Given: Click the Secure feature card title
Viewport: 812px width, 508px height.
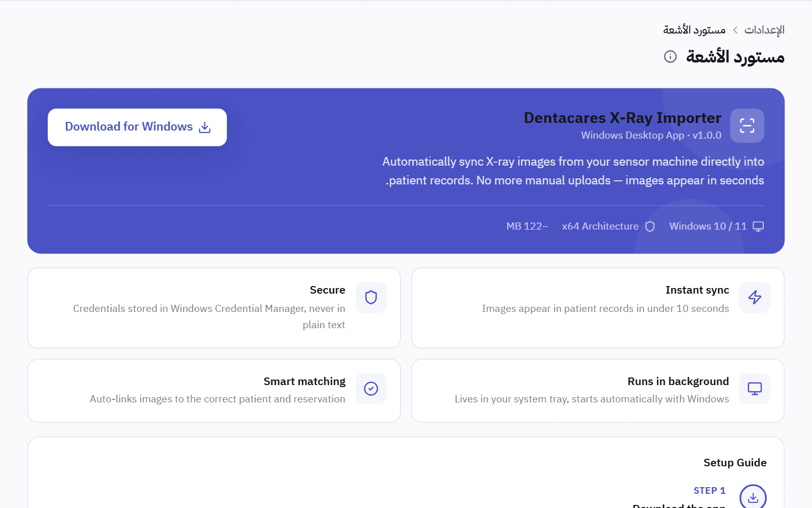Looking at the screenshot, I should tap(328, 290).
